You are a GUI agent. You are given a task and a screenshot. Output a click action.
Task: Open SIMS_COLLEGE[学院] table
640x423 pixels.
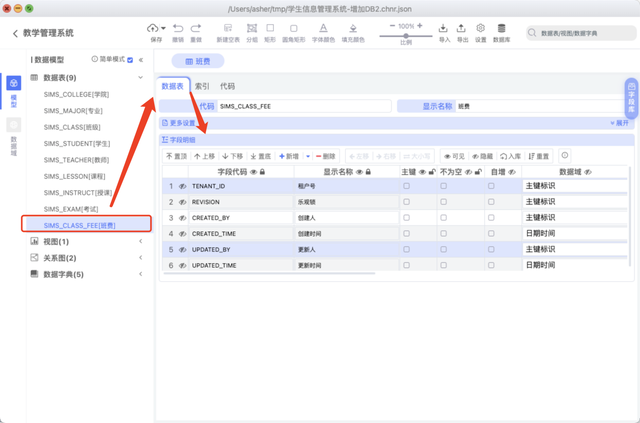76,94
